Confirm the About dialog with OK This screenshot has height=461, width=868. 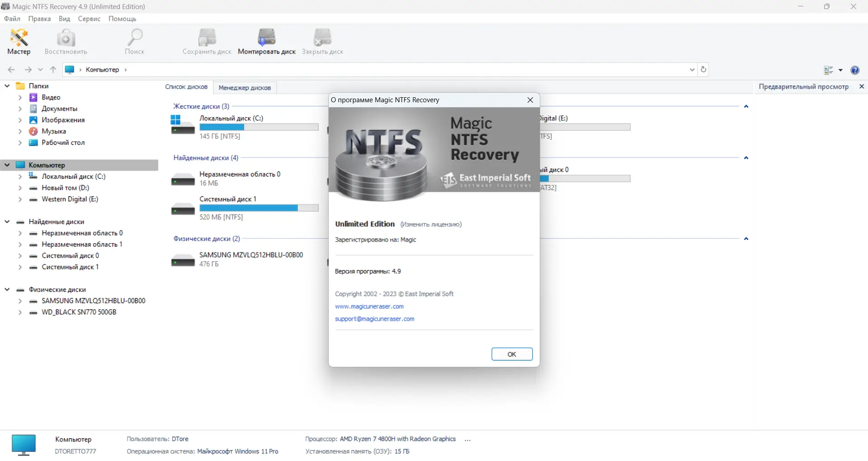coord(512,354)
